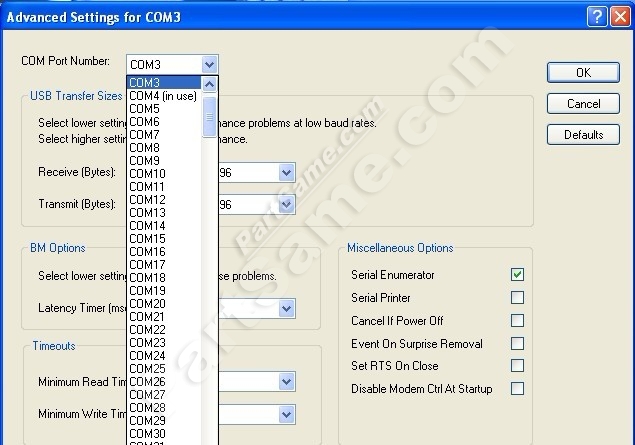The image size is (635, 445).
Task: Collapse the COM Port Number dropdown arrow
Action: click(x=209, y=64)
